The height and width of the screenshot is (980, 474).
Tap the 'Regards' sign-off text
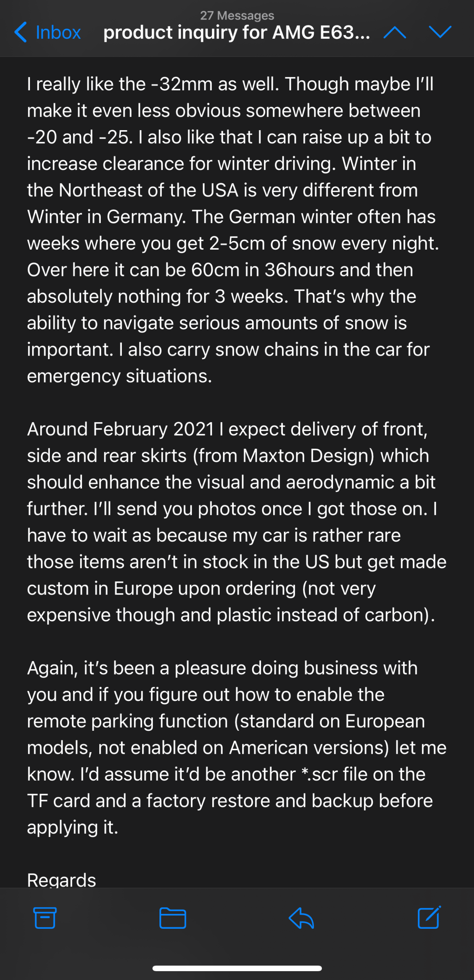coord(61,880)
